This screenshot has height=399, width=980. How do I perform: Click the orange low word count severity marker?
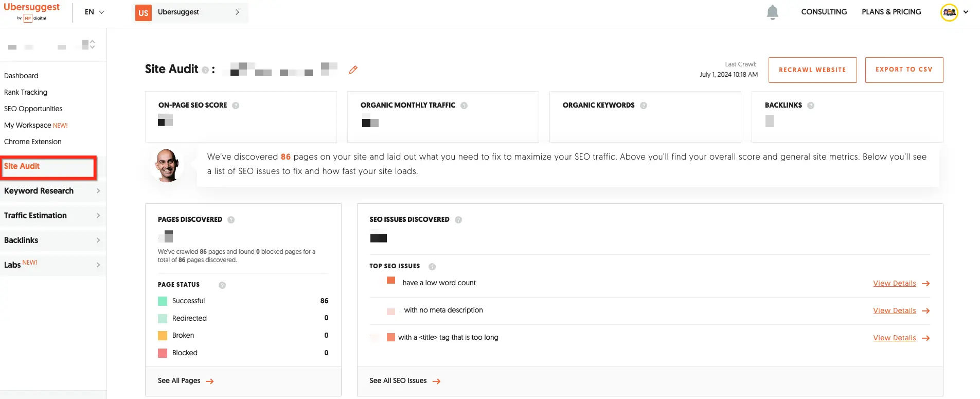point(391,281)
